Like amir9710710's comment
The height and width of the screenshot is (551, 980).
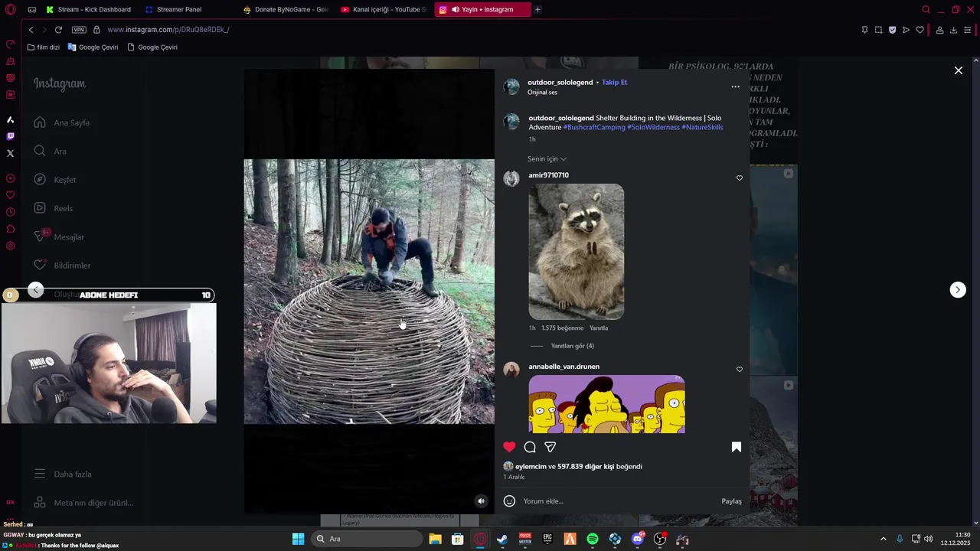(739, 178)
